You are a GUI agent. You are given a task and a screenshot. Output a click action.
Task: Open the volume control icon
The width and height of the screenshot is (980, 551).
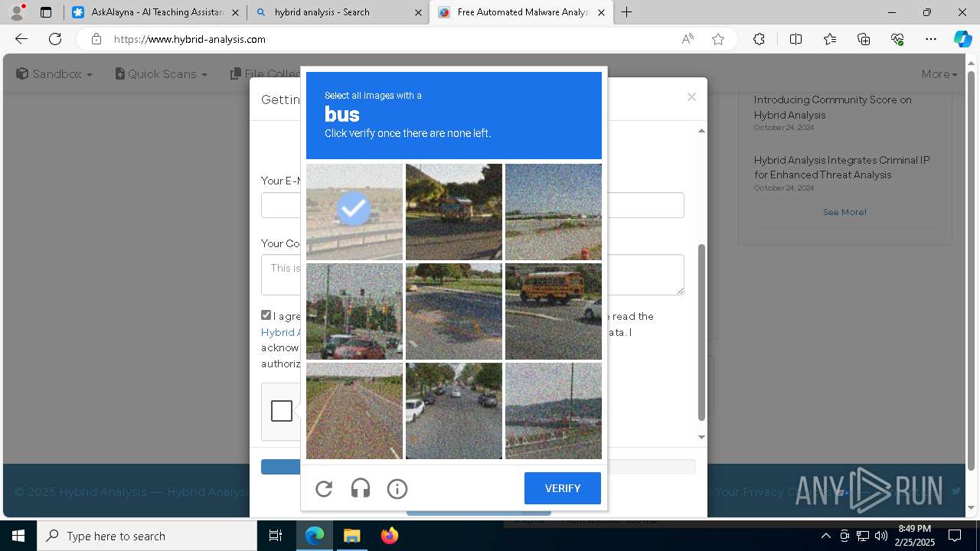[880, 536]
